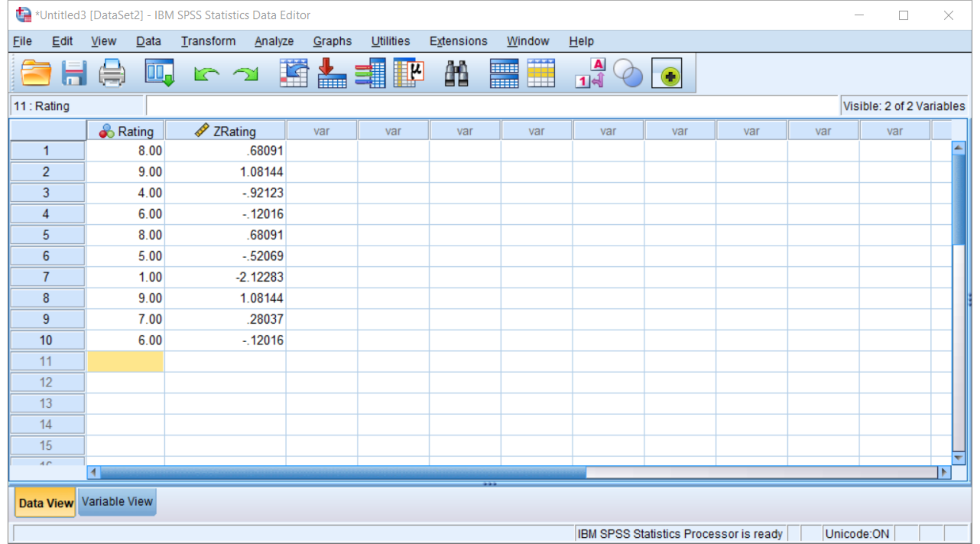The width and height of the screenshot is (980, 544).
Task: Click the cell editor input field
Action: coord(491,106)
